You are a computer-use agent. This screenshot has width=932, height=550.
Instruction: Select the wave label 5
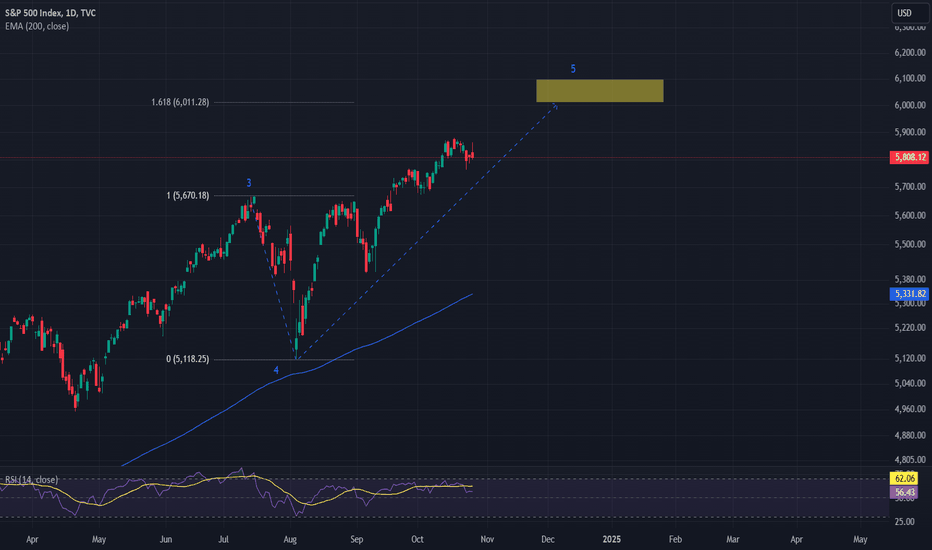click(x=573, y=69)
